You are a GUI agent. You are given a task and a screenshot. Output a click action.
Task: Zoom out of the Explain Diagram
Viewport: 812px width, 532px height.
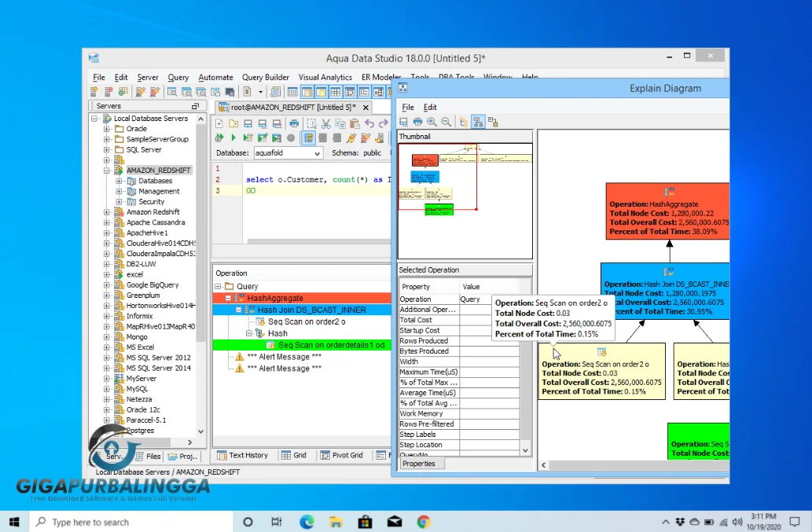(445, 122)
